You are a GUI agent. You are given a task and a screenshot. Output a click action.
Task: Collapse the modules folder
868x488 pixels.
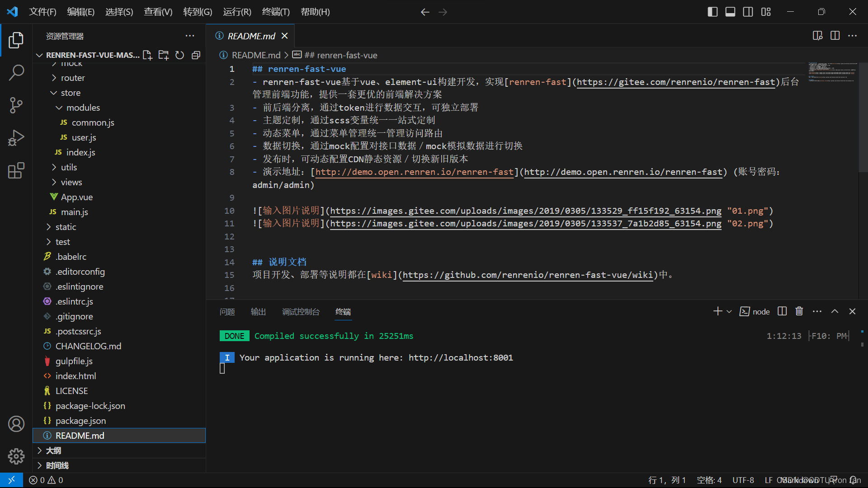119,108
